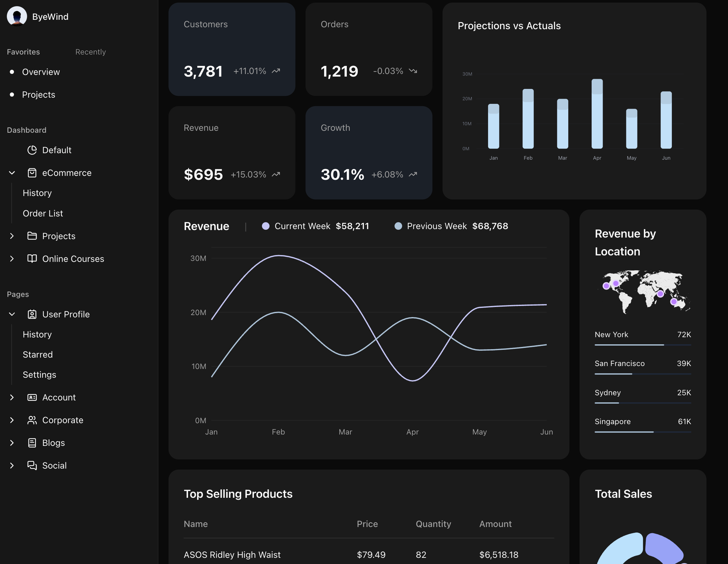Click the Default dashboard pie-chart icon
The height and width of the screenshot is (564, 728).
32,150
